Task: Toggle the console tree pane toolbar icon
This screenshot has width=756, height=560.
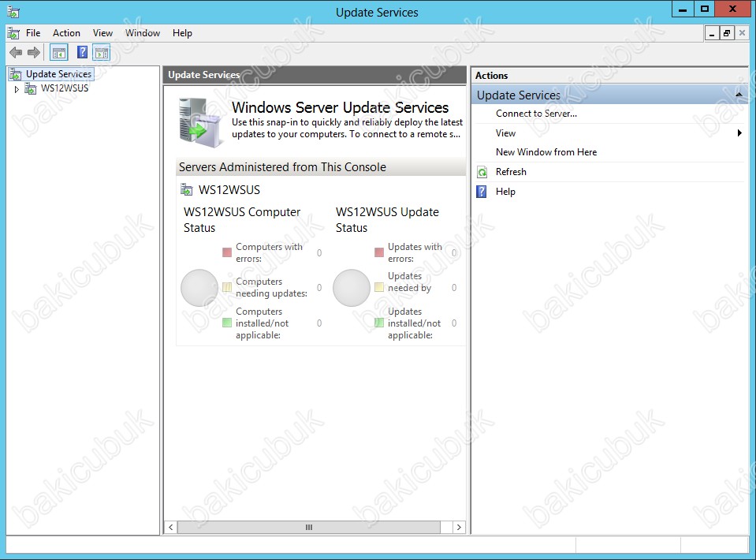Action: click(59, 53)
